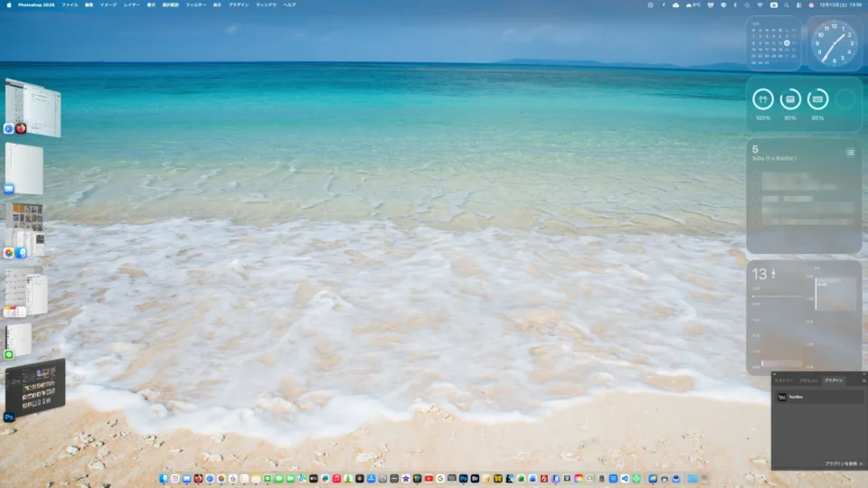
Task: Open Launchpad from the Dock
Action: tap(175, 479)
